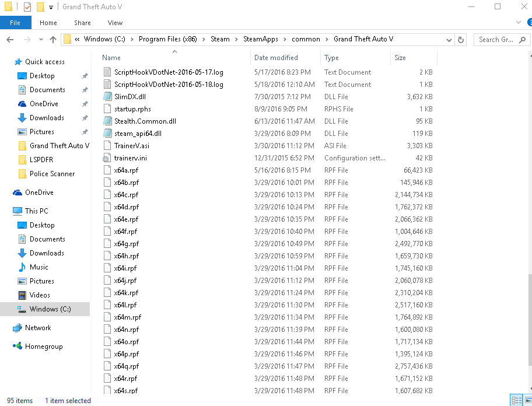
Task: Click the steam_api64.dll file icon
Action: (x=107, y=134)
